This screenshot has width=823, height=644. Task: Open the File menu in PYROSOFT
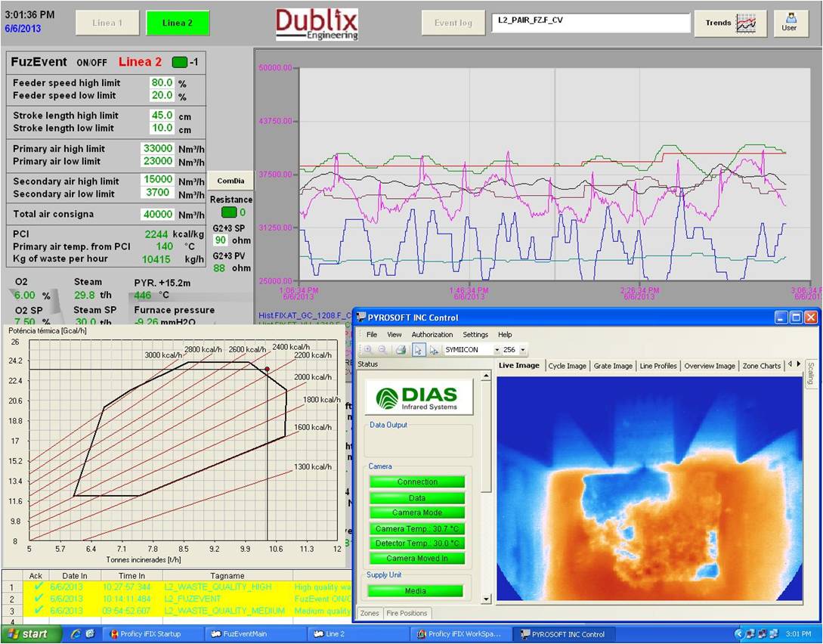(x=372, y=334)
